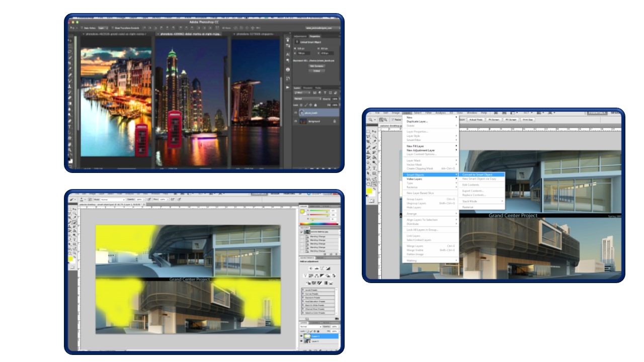
Task: Click the Brightness/Contrast adjustment icon in bottom-left screenshot
Action: coord(311,268)
